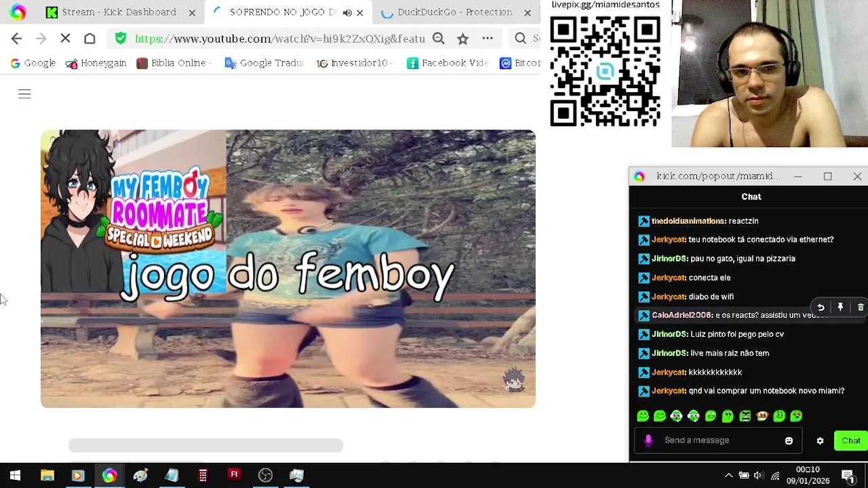The width and height of the screenshot is (868, 488).
Task: Insert the last green heart-eyes emote
Action: pos(796,416)
